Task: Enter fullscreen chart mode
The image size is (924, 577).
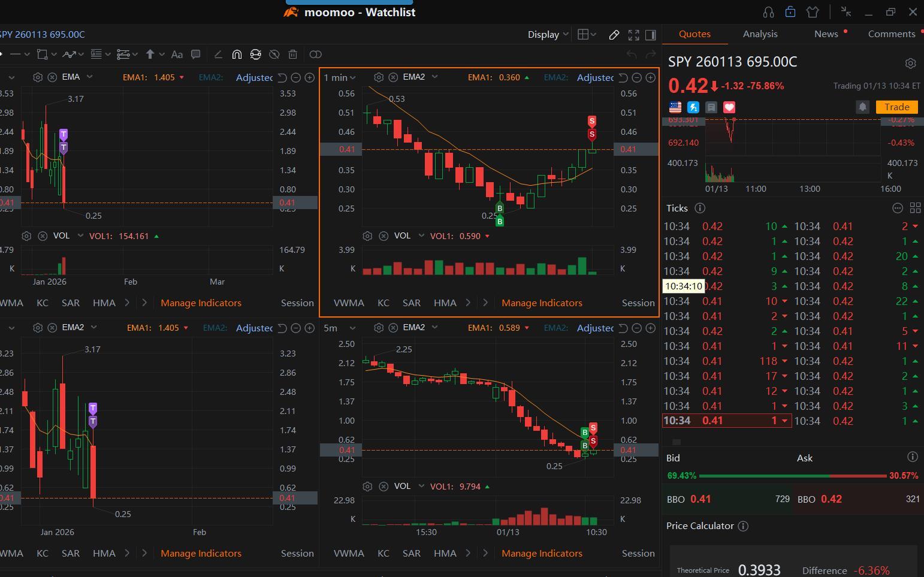Action: [633, 35]
